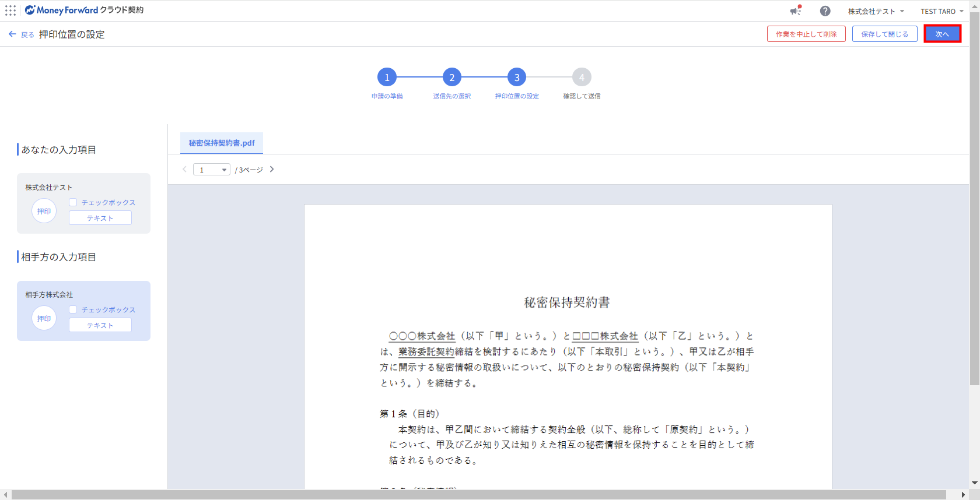
Task: Expand the 株式会社テスト company dropdown
Action: coord(876,11)
